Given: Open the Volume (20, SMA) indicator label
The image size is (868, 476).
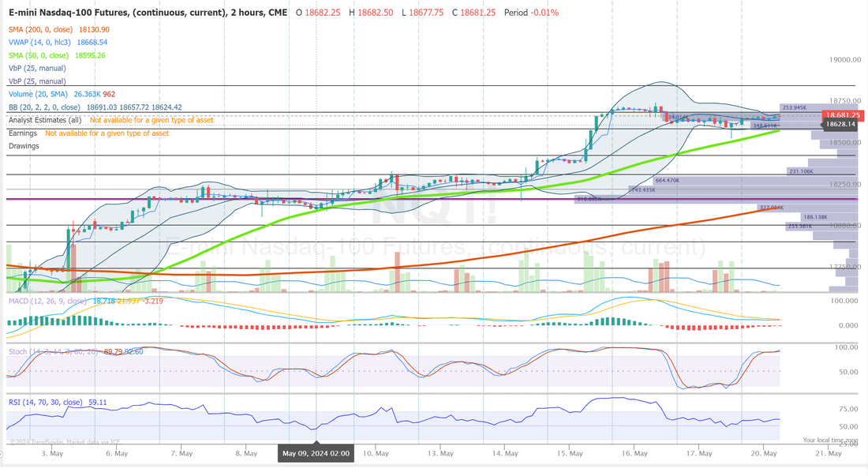Looking at the screenshot, I should (38, 94).
